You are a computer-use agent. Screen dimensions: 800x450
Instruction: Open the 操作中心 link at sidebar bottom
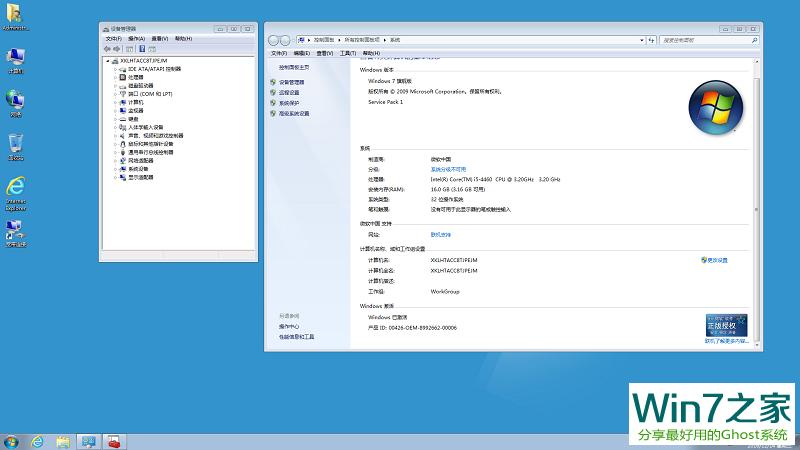point(289,327)
